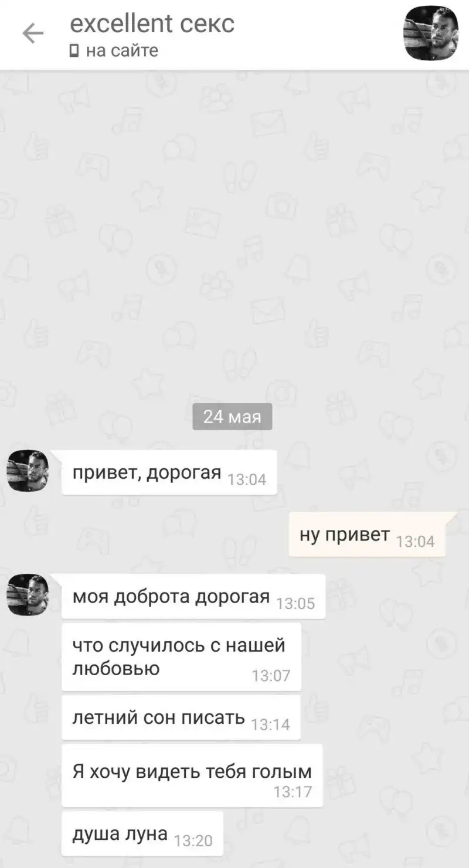Tap the 13:14 timestamp
Viewport: 469px width, 868px height.
(271, 724)
